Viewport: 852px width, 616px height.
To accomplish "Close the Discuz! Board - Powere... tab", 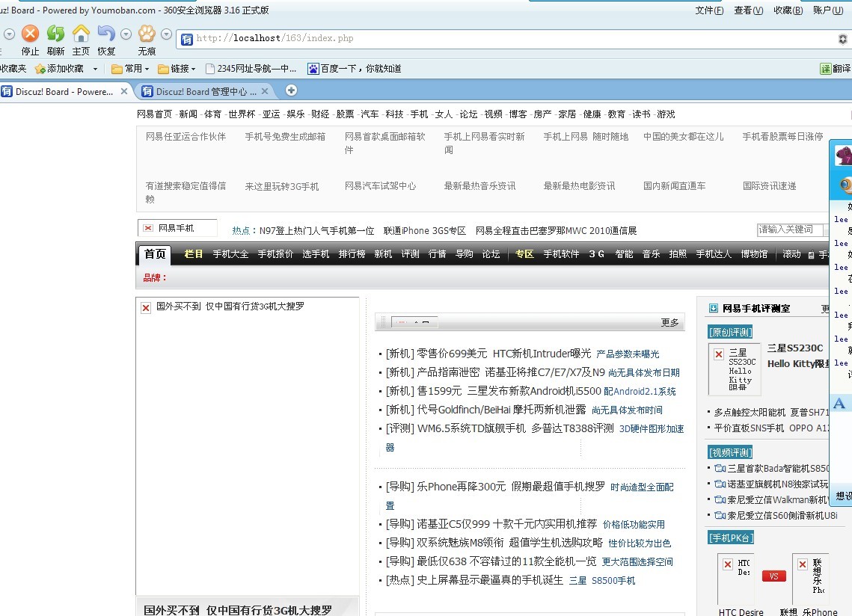I will tap(124, 91).
